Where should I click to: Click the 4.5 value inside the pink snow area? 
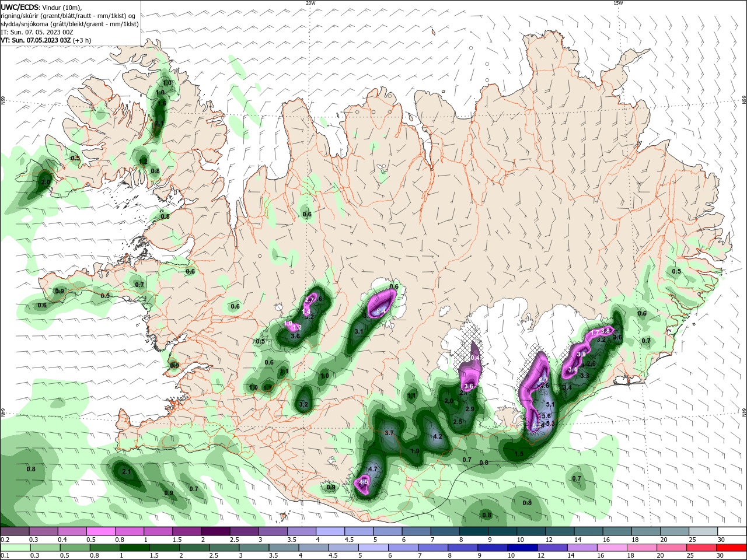click(364, 482)
